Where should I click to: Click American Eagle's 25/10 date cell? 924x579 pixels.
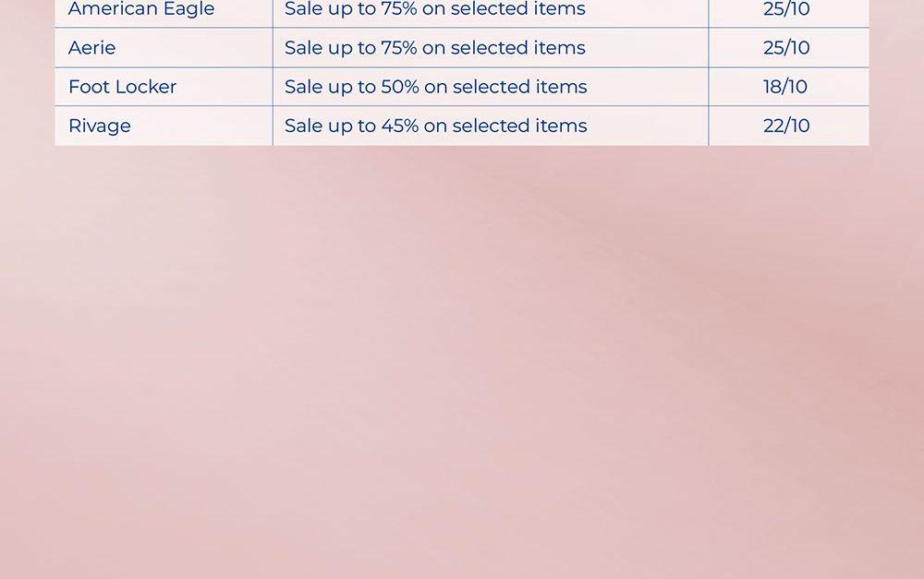click(x=786, y=9)
